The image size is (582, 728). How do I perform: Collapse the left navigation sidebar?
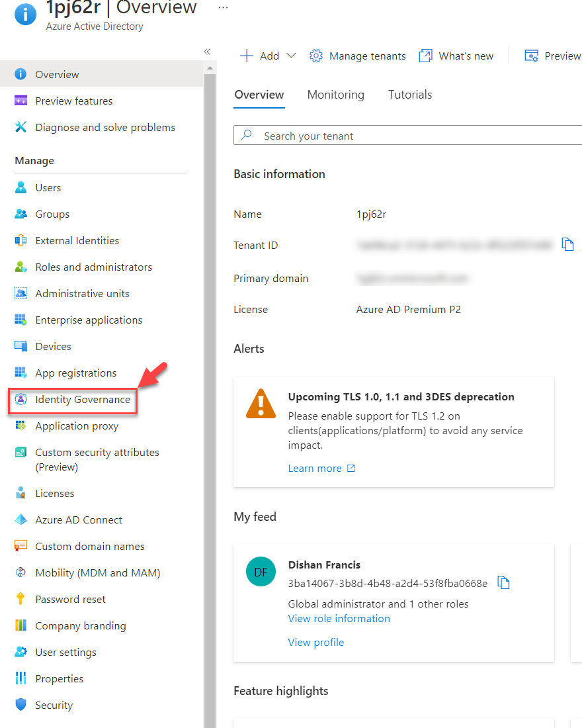pos(207,52)
